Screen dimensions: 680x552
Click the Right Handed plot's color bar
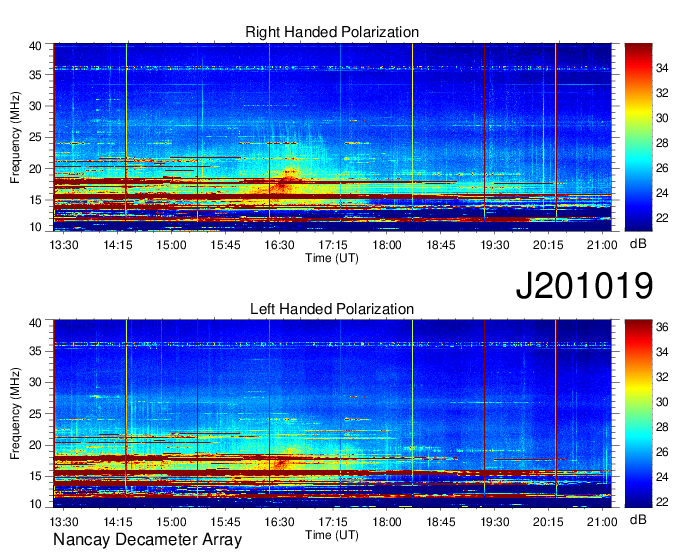[x=638, y=137]
